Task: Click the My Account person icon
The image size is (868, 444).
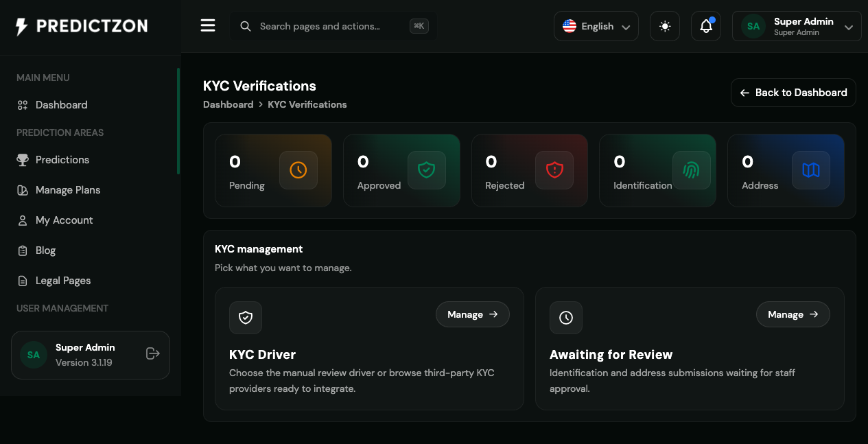Action: 23,220
